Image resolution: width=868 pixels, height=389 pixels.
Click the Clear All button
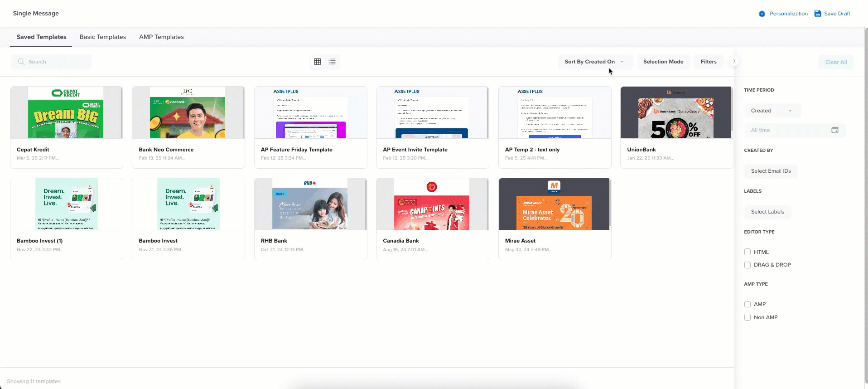click(x=836, y=62)
